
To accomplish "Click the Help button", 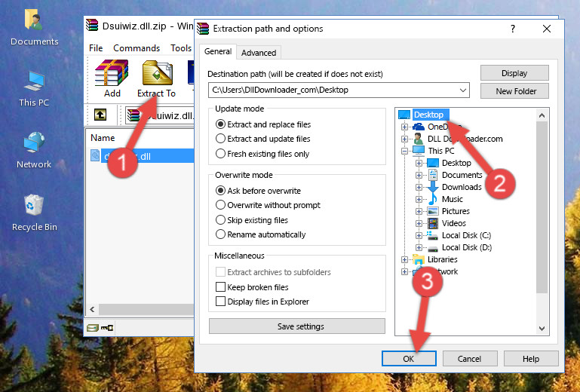I will (531, 359).
